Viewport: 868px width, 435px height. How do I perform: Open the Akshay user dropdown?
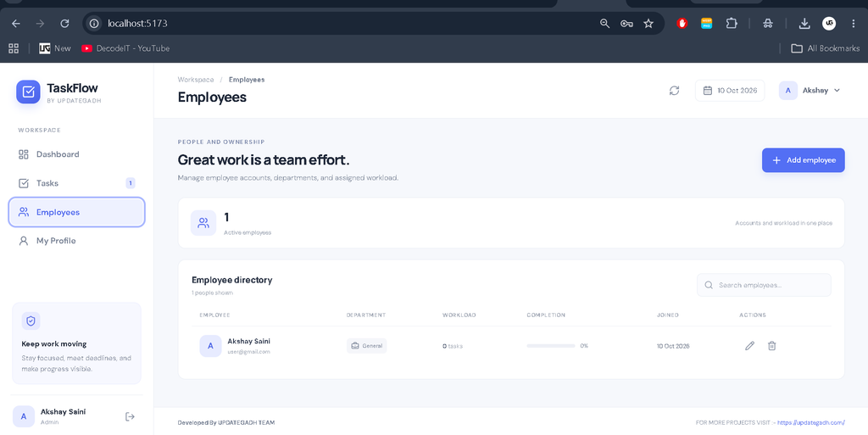[810, 91]
